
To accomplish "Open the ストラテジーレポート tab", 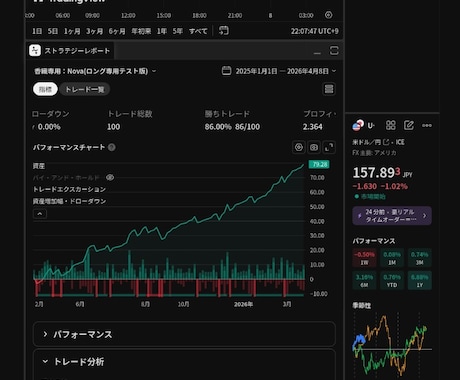I will pos(70,51).
